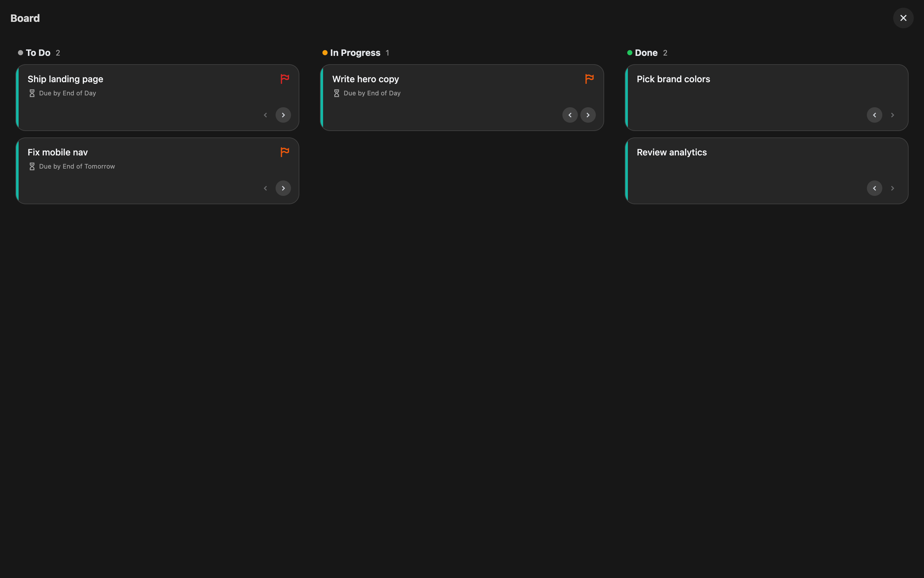Click the left arrow on Ship landing page

(x=265, y=115)
